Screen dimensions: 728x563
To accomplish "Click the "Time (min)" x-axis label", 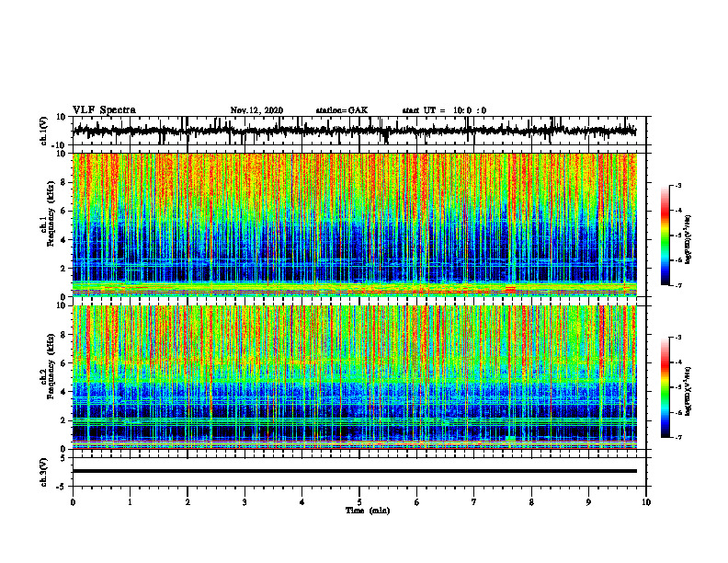I will pyautogui.click(x=368, y=511).
